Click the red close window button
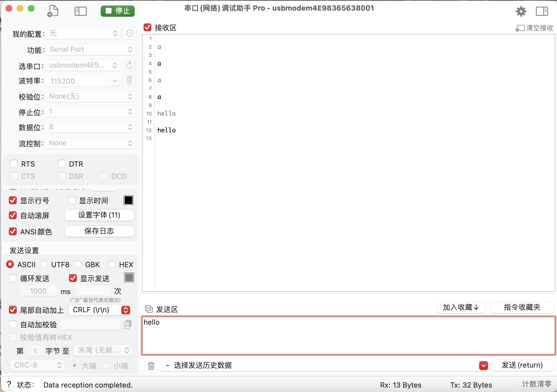The height and width of the screenshot is (392, 557). point(9,8)
